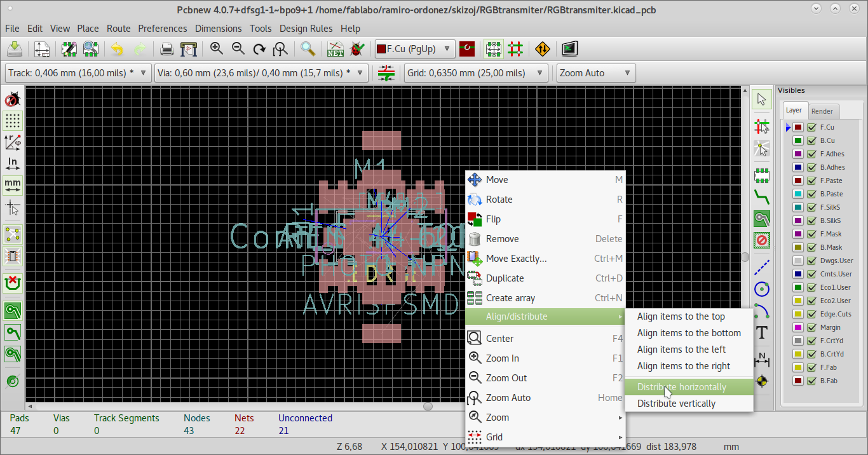
Task: Open the scripting console icon
Action: coord(570,49)
